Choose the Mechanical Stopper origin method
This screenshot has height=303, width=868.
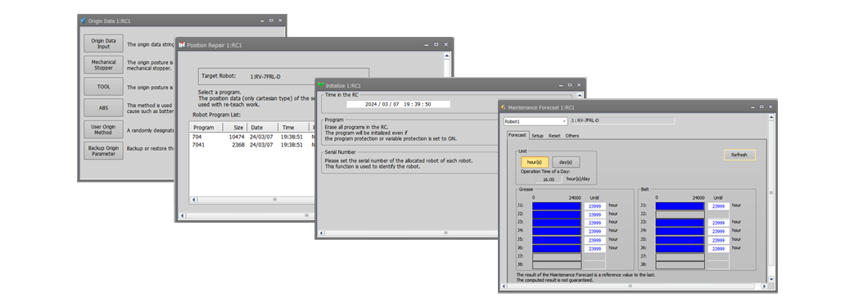tap(103, 66)
